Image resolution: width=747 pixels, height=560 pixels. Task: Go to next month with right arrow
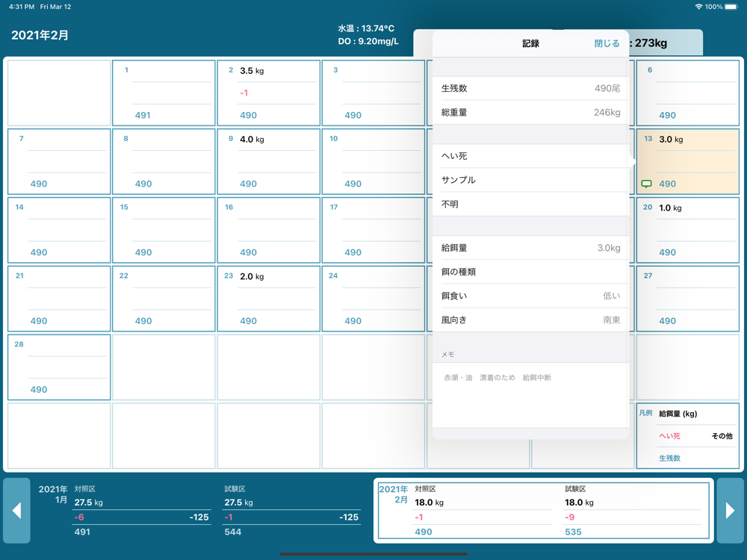[730, 511]
